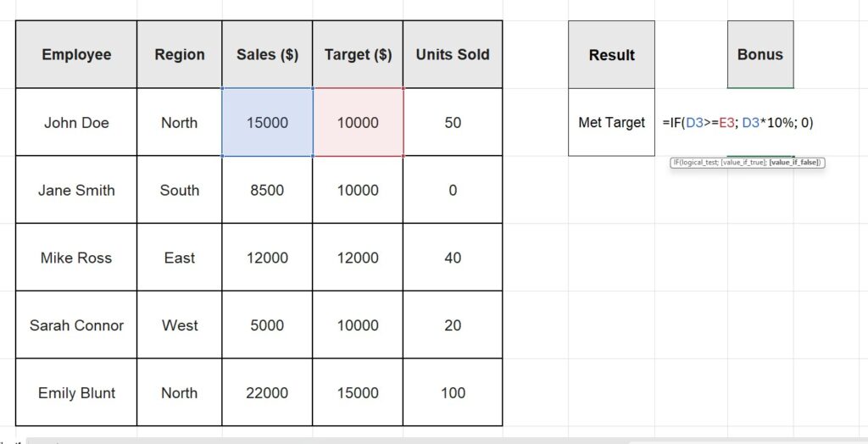The image size is (868, 444).
Task: Click the horizontal scrollbar at the bottom
Action: [x=424, y=441]
